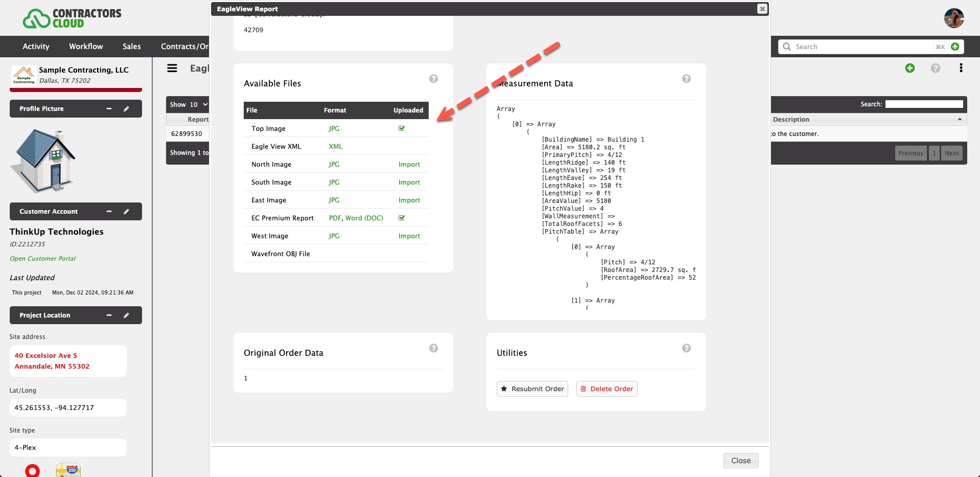Open the Activity menu
Viewport: 980px width, 477px height.
36,47
